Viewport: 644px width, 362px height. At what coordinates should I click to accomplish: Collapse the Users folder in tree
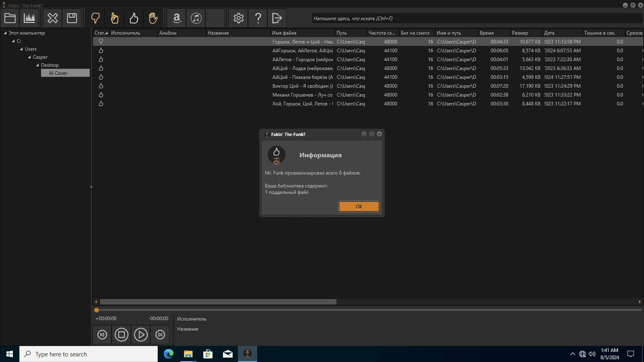point(21,49)
